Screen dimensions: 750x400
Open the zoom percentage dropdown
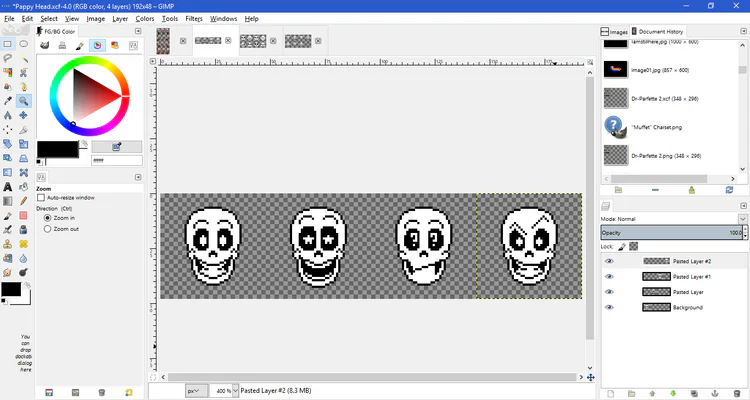click(x=235, y=390)
